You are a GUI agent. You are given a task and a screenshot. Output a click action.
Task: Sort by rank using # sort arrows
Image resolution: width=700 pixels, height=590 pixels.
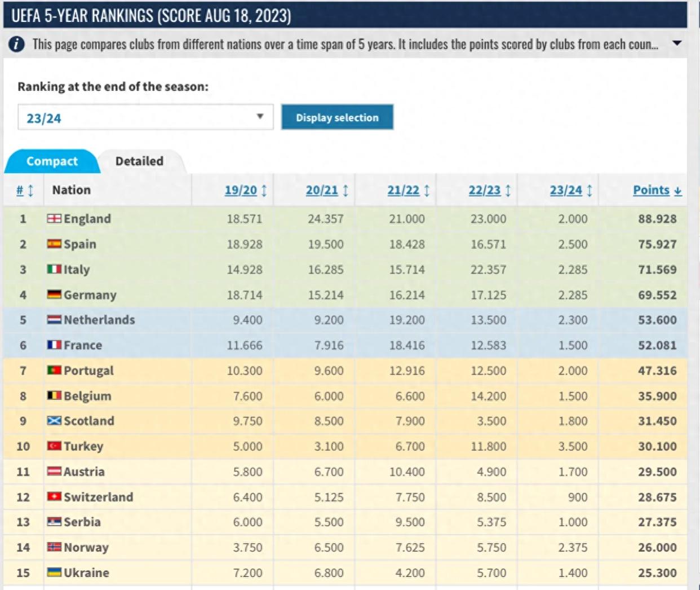[x=30, y=191]
